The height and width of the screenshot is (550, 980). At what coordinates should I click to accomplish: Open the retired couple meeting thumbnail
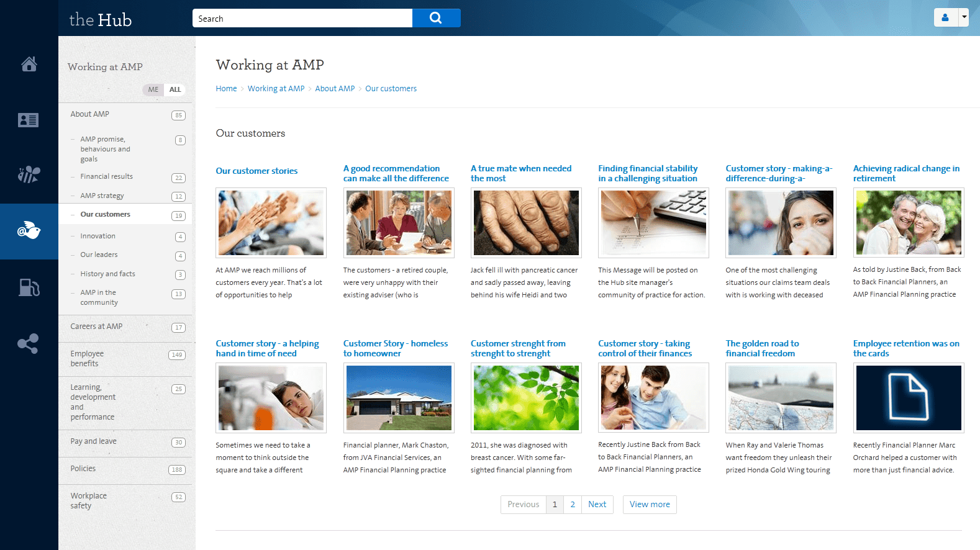click(x=399, y=223)
